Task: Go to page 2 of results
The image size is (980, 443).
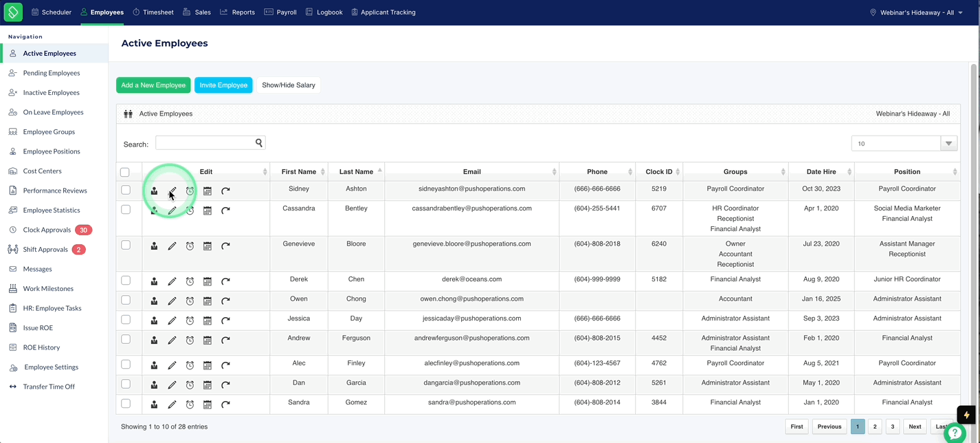Action: click(875, 426)
